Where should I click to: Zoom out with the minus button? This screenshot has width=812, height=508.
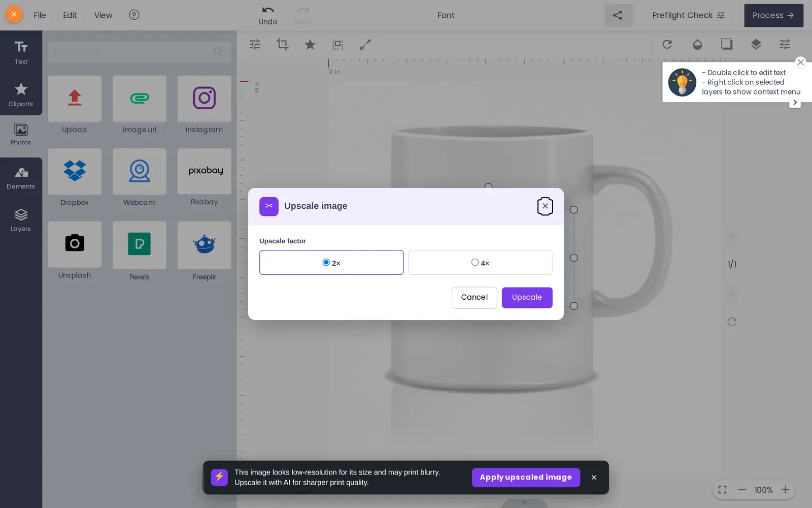742,490
